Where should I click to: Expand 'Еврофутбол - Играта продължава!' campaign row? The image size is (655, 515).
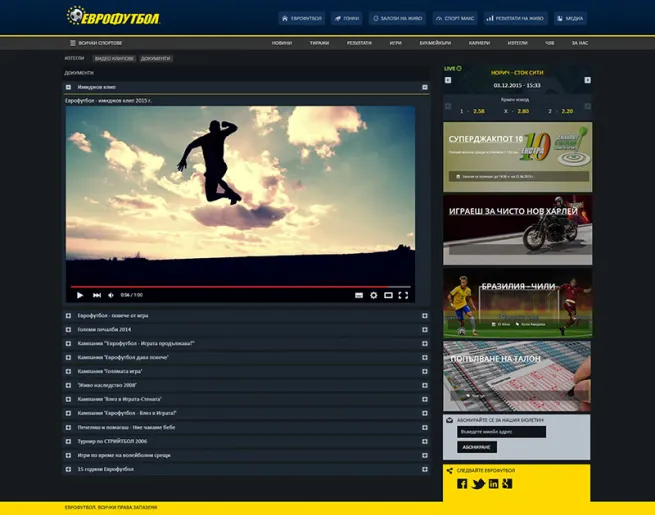click(246, 343)
